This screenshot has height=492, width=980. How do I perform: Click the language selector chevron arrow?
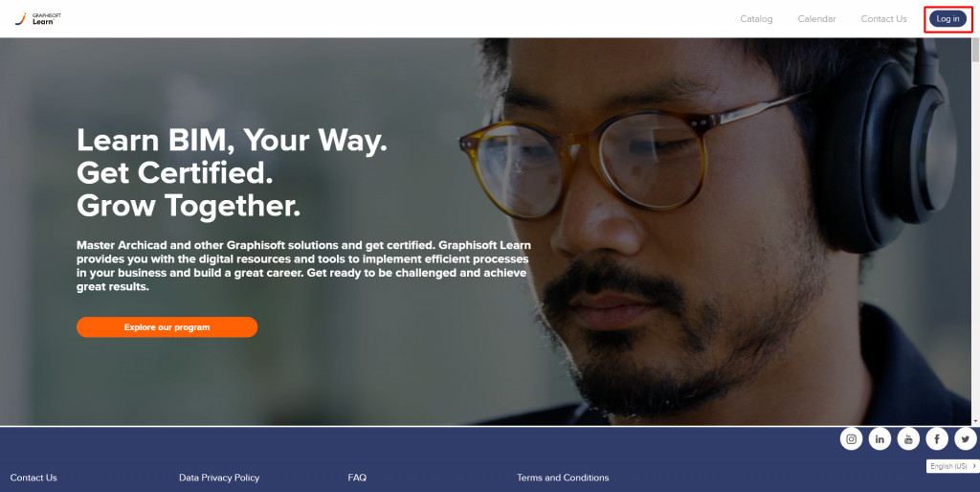point(973,466)
